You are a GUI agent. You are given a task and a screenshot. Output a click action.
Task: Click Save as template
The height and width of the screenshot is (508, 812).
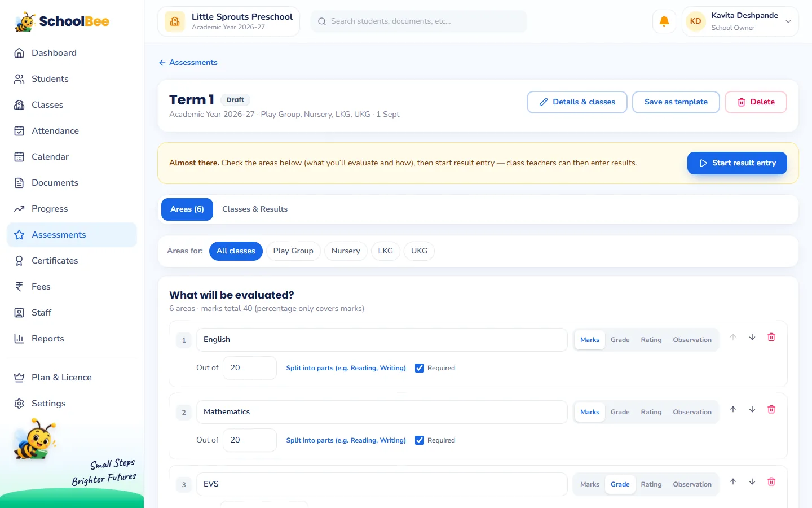pos(676,102)
